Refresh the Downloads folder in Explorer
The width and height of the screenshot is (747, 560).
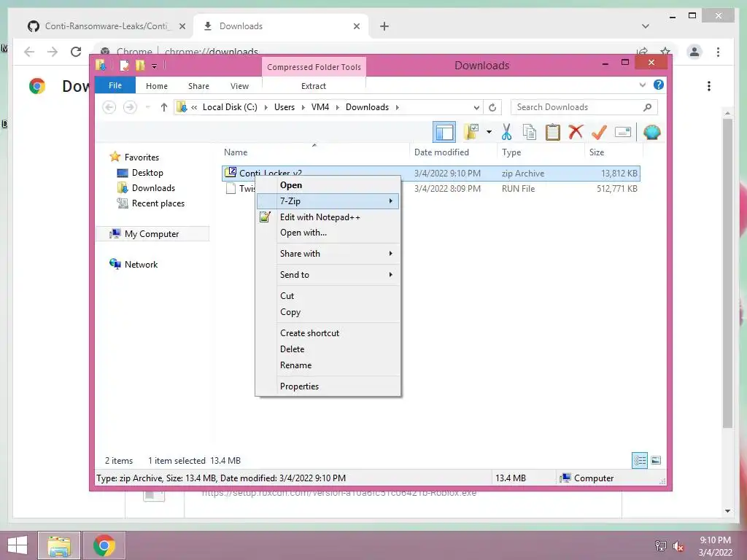(x=492, y=108)
